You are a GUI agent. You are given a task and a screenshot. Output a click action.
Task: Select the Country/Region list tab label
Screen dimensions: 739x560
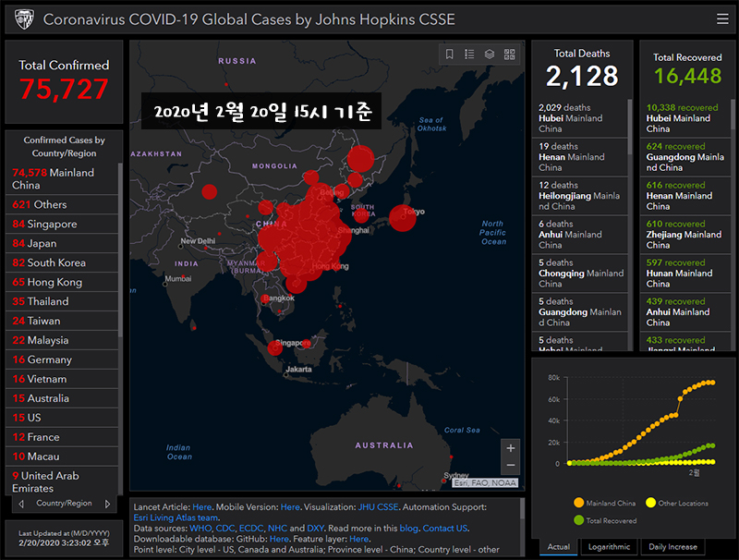point(64,504)
